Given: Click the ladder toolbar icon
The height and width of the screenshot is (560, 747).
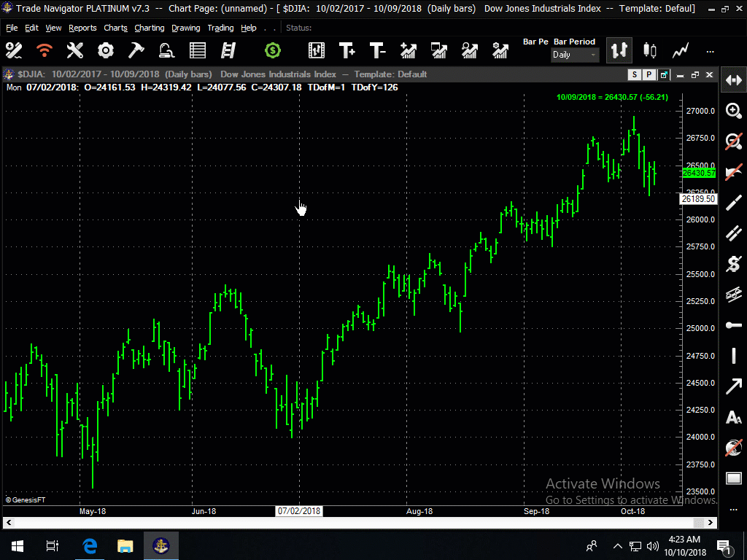Looking at the screenshot, I should coord(228,50).
